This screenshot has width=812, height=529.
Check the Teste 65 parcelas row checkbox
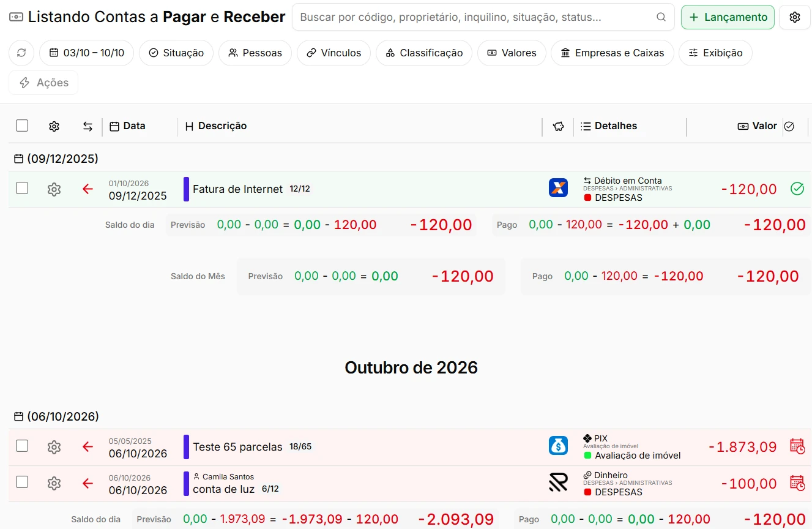pyautogui.click(x=22, y=446)
